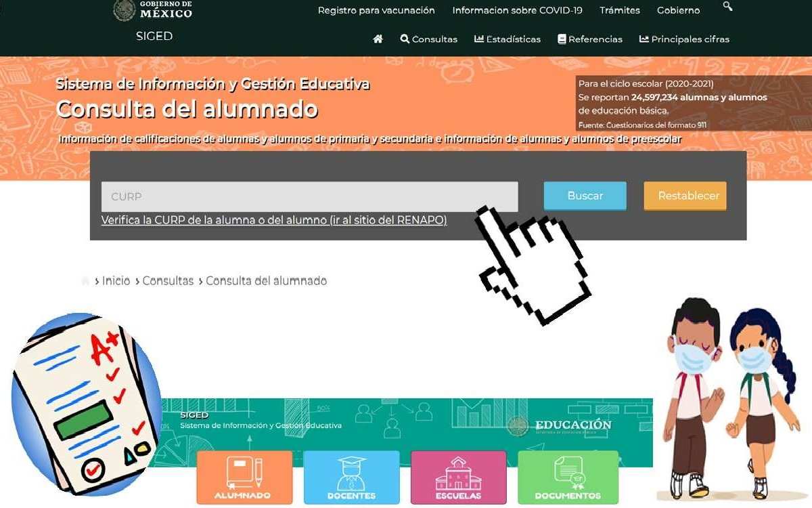This screenshot has height=508, width=812.
Task: Open Información sobre COVID-19
Action: [x=517, y=10]
